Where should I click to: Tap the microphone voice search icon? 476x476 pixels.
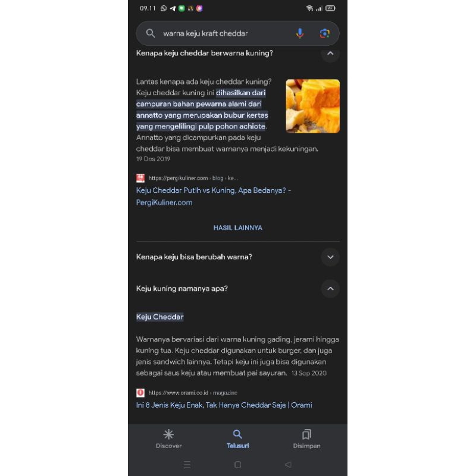tap(300, 33)
